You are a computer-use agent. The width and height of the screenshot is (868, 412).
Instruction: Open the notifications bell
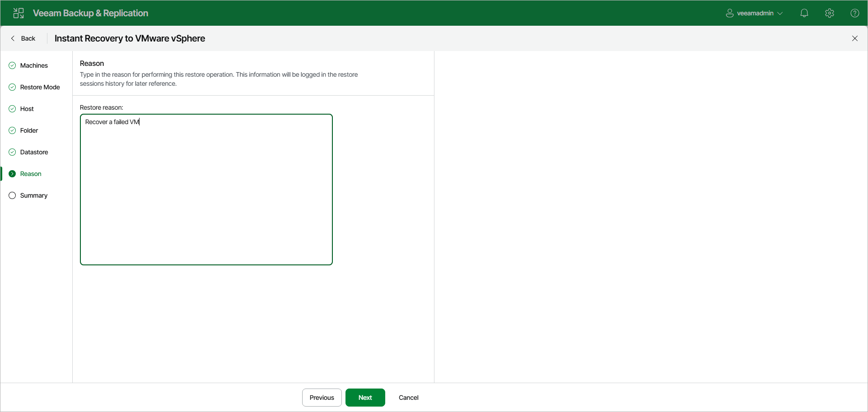[804, 13]
